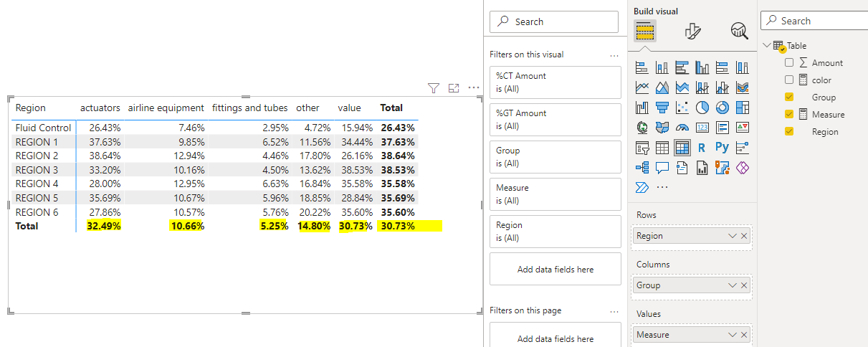Select the pie chart visual

click(702, 108)
